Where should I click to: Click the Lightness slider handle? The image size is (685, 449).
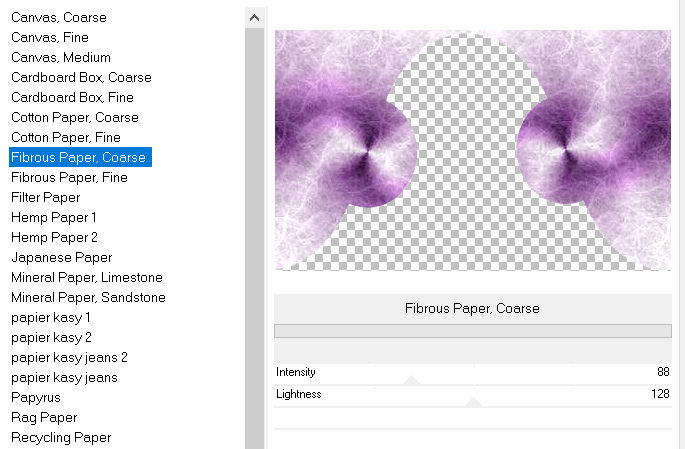click(473, 402)
